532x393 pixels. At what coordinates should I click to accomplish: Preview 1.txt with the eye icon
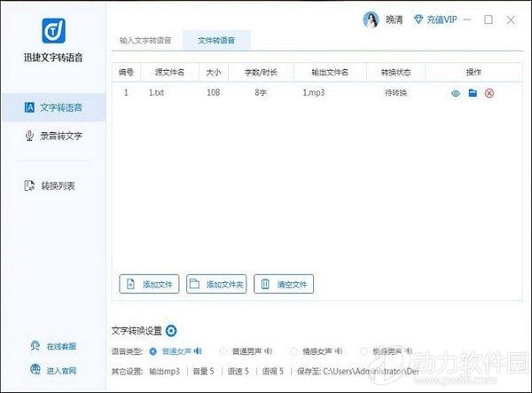pyautogui.click(x=456, y=92)
